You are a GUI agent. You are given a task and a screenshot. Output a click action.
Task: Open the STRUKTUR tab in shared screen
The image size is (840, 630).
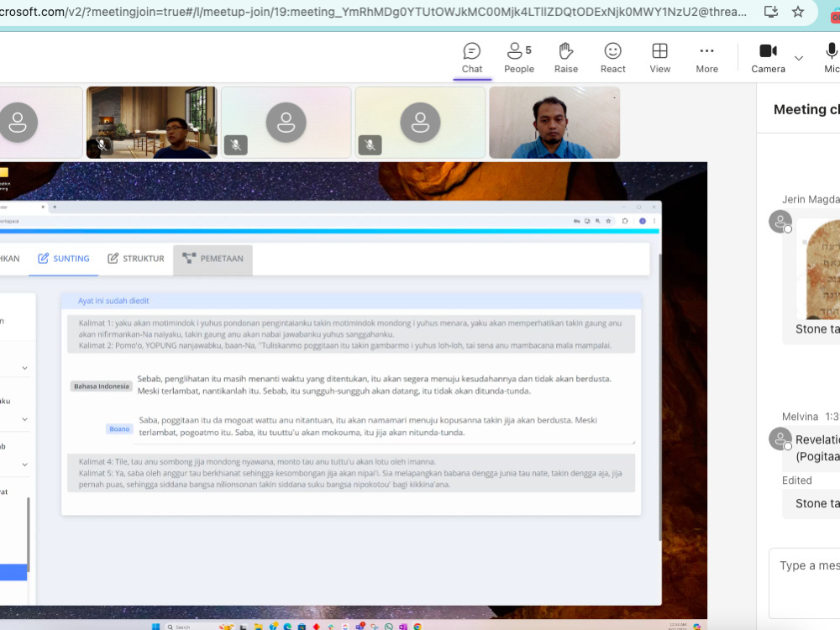coord(136,259)
